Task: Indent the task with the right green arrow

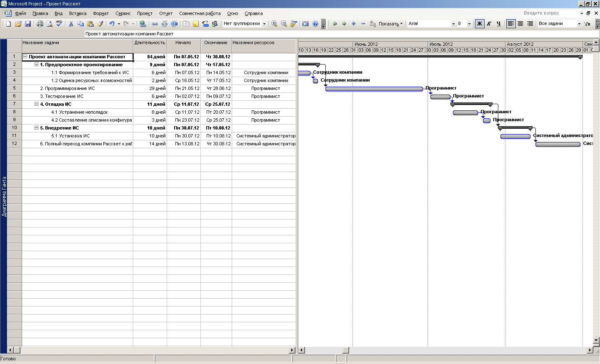Action: [x=344, y=24]
